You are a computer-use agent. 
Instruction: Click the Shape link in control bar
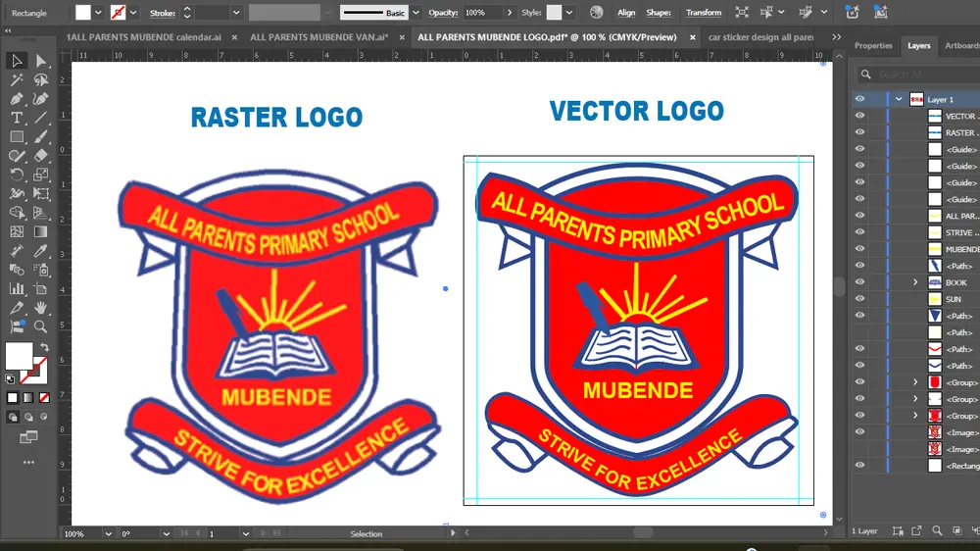(659, 13)
